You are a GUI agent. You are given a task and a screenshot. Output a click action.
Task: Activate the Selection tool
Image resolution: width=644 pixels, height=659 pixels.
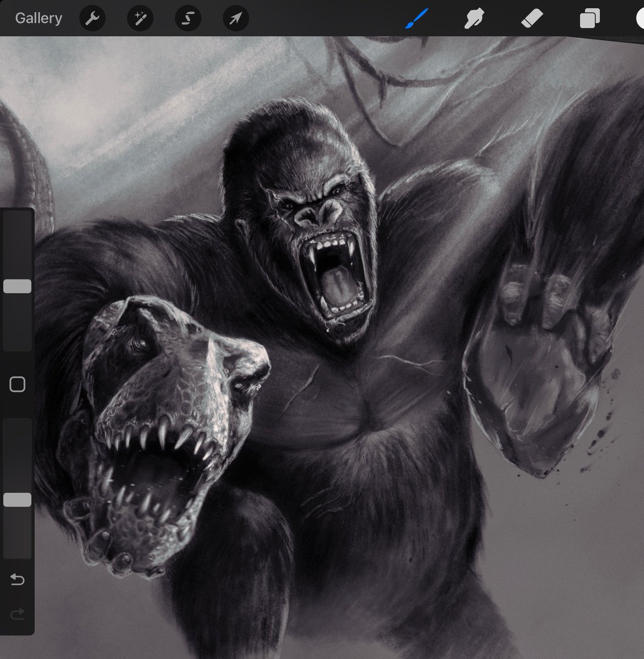pos(187,18)
